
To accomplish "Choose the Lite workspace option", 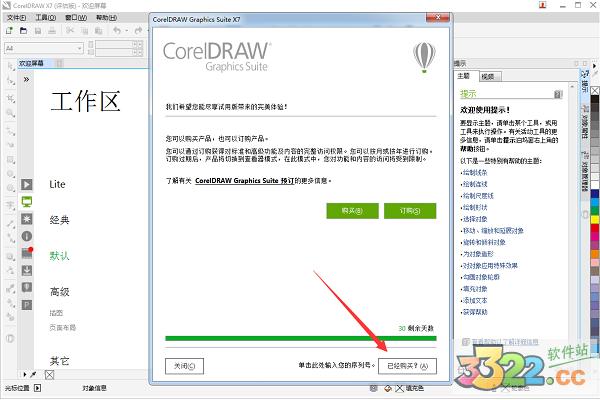I will point(57,184).
